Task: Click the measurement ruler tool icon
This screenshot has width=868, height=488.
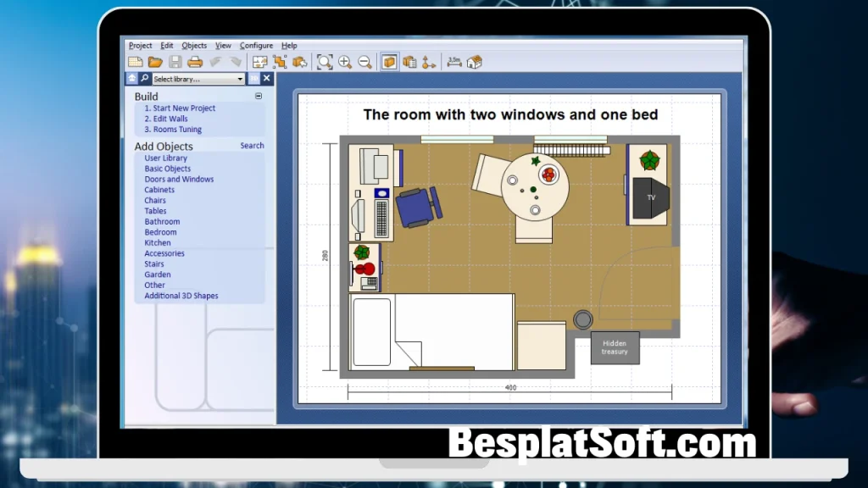Action: pyautogui.click(x=454, y=62)
